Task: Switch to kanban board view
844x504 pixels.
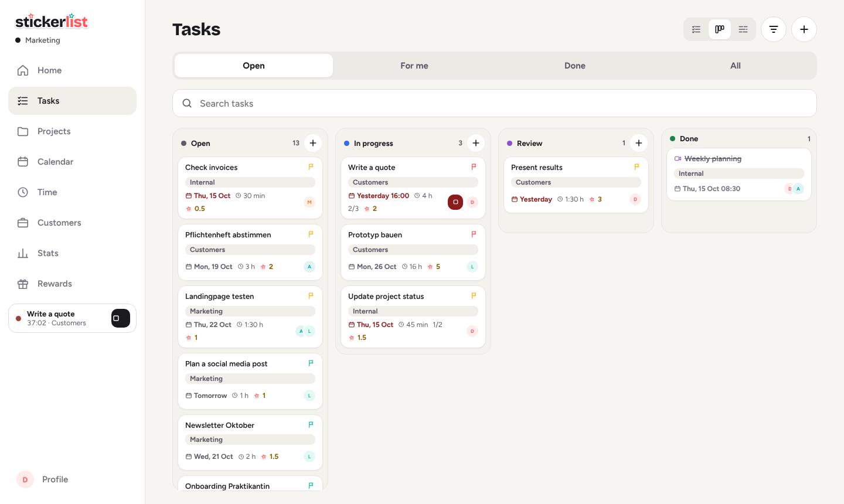Action: coord(720,29)
